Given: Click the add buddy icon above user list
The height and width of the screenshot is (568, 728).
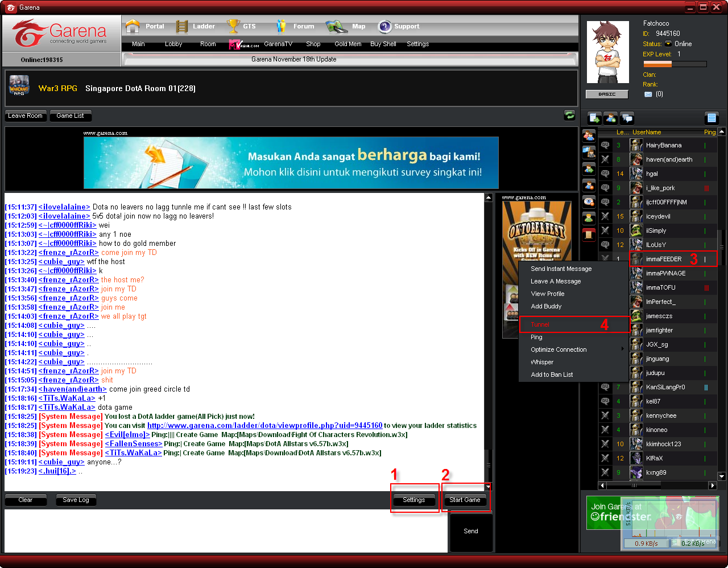Looking at the screenshot, I should click(x=610, y=118).
